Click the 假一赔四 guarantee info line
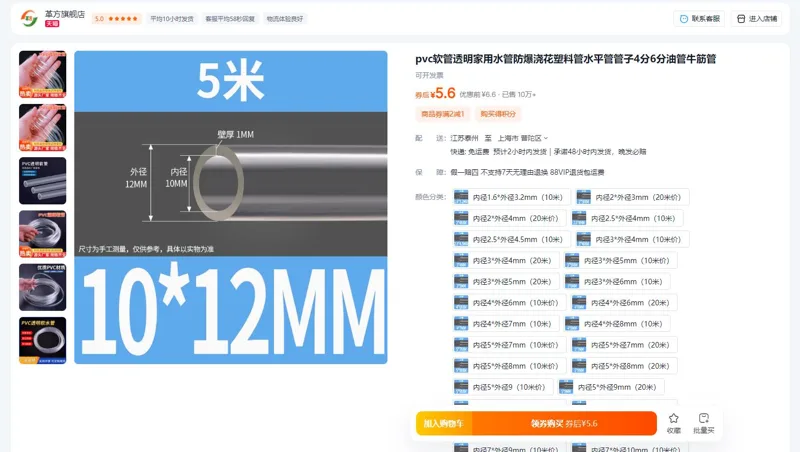The width and height of the screenshot is (800, 452). [527, 172]
